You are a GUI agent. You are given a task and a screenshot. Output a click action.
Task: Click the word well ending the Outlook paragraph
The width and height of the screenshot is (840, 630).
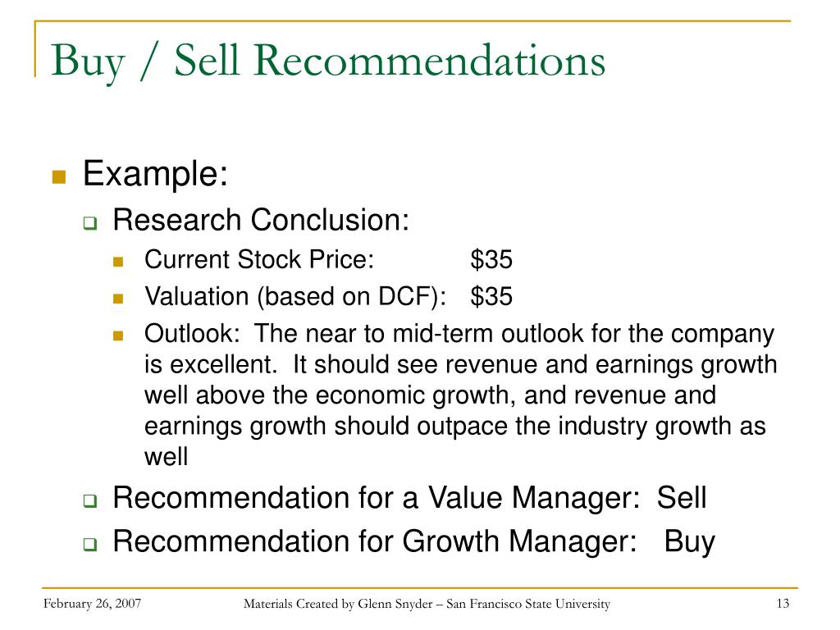(x=166, y=457)
